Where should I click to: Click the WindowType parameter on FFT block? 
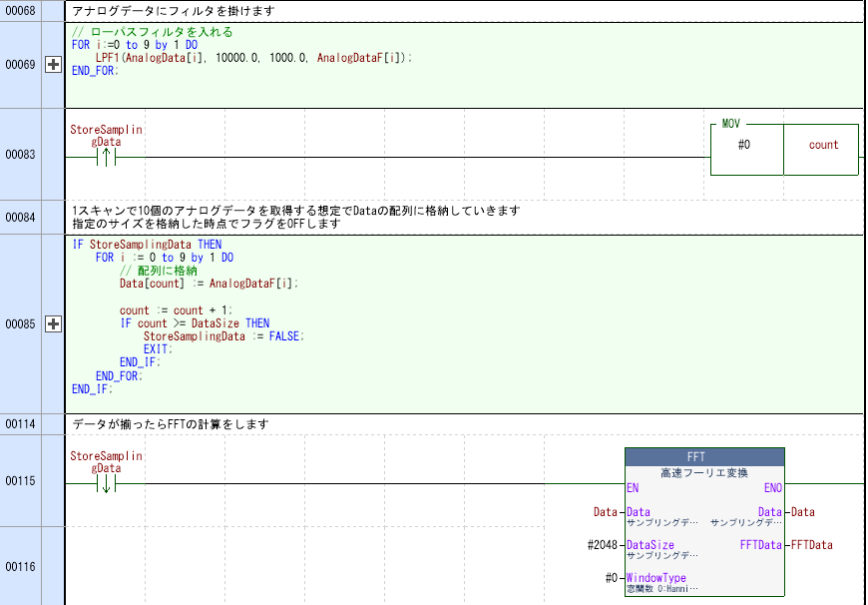coord(655,578)
